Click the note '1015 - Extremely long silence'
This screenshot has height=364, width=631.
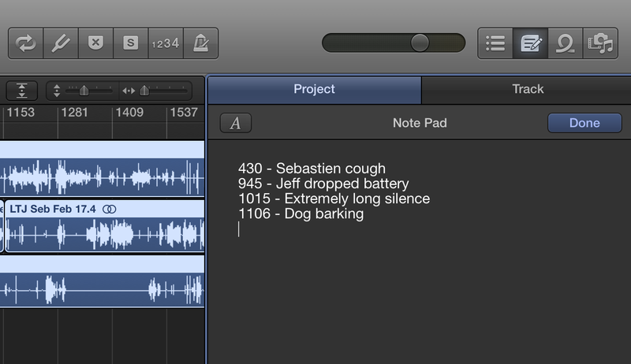point(334,199)
